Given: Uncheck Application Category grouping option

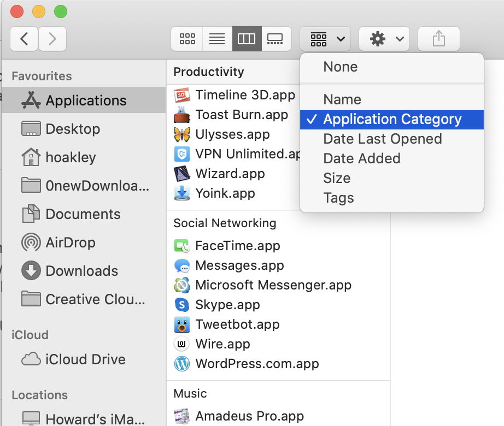Looking at the screenshot, I should point(392,119).
